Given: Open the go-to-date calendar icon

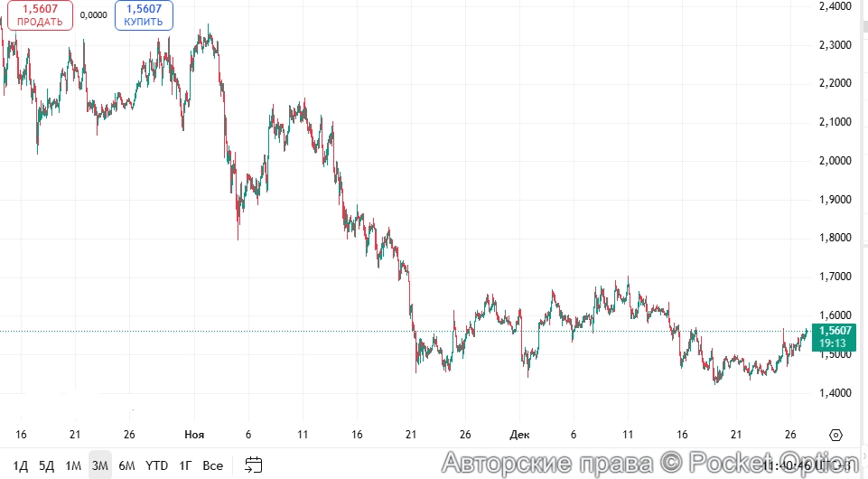Looking at the screenshot, I should coord(254,465).
